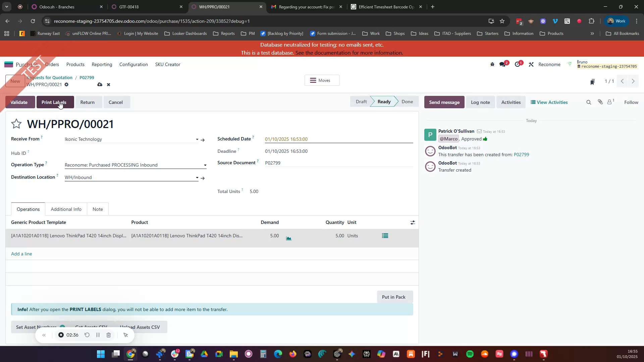Open the Destination Location dropdown
The image size is (644, 362).
click(x=197, y=177)
